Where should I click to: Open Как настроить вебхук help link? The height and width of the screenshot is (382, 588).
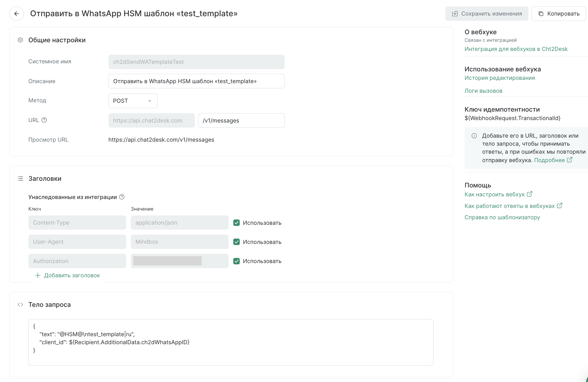tap(494, 195)
